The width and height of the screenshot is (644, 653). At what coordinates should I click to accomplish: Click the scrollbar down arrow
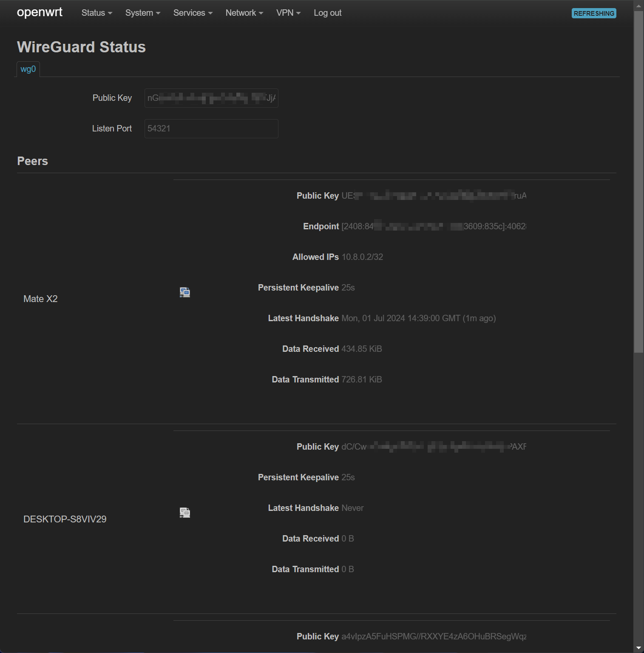pos(638,647)
